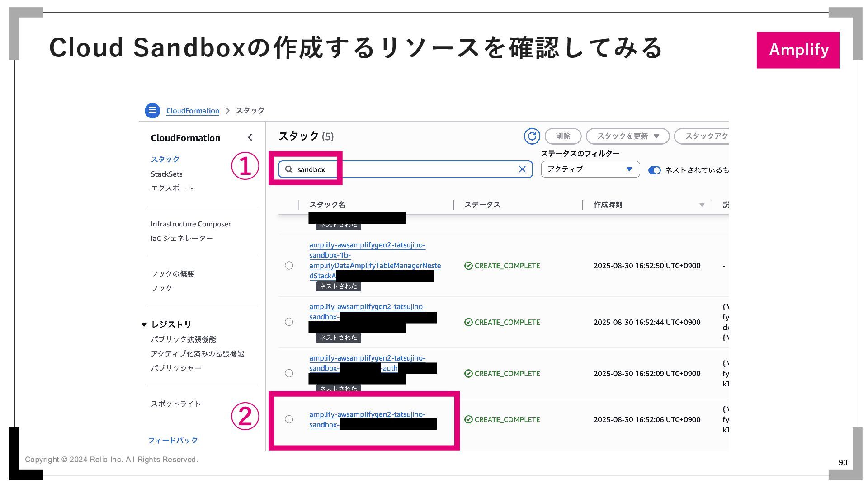The width and height of the screenshot is (868, 488).
Task: Toggle the ネストされている switch
Action: click(654, 170)
